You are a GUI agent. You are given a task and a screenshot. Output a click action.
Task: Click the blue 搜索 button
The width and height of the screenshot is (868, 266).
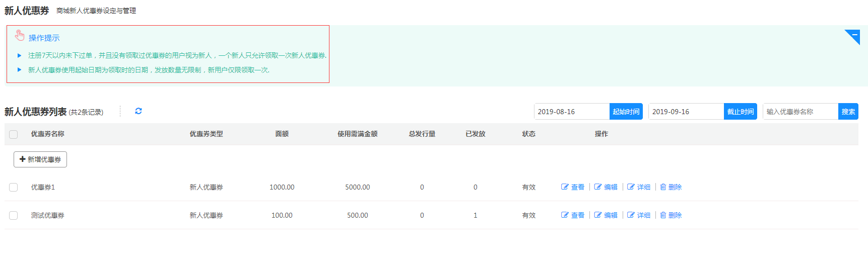(848, 112)
